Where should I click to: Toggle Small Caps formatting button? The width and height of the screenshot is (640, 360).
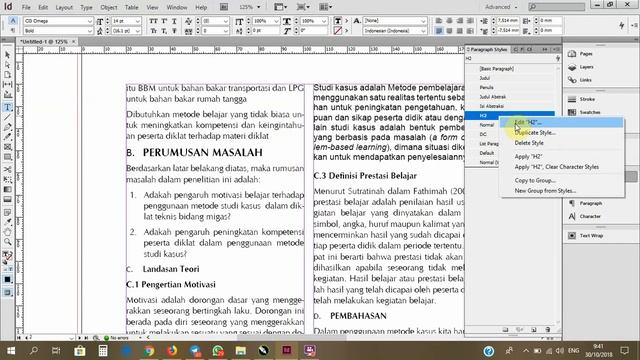[x=153, y=31]
